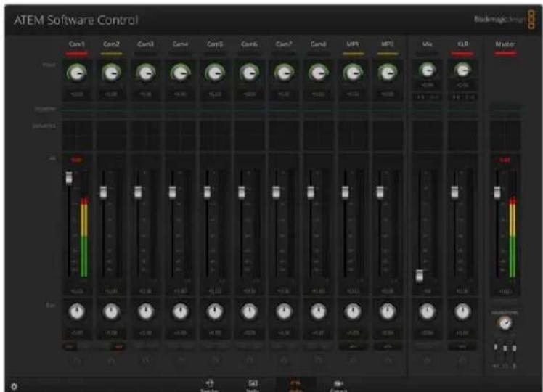Image resolution: width=543 pixels, height=392 pixels.
Task: Click the Cam4 pan knob
Action: [x=181, y=311]
